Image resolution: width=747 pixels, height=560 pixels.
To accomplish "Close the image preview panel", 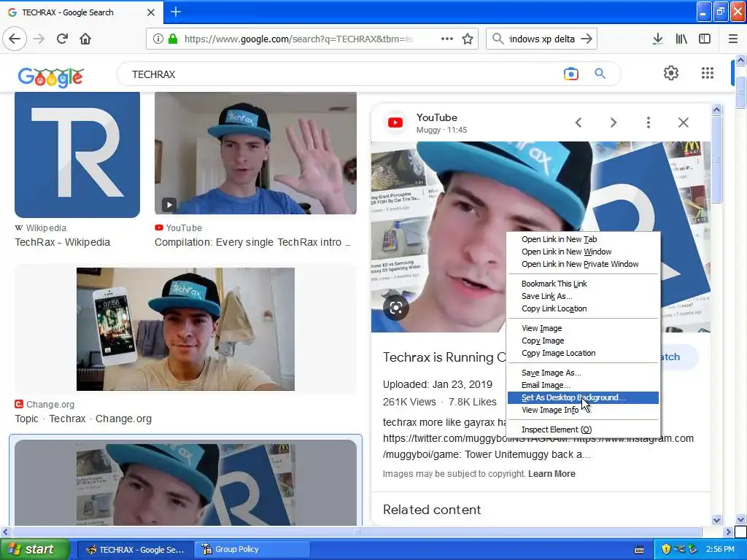I will coord(683,122).
